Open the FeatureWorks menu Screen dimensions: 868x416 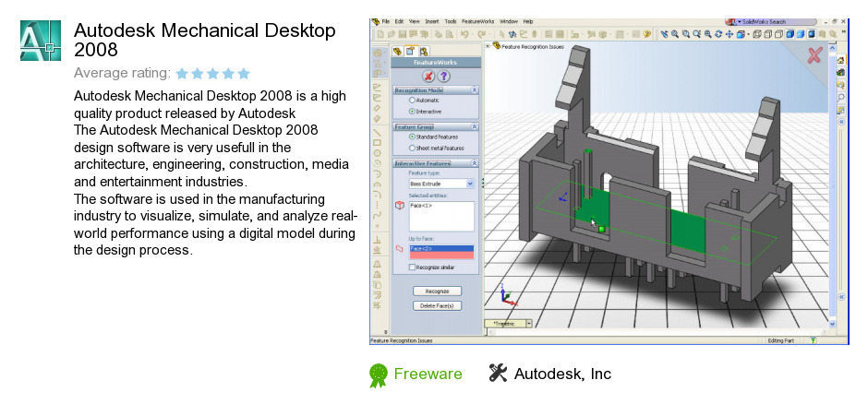coord(477,21)
